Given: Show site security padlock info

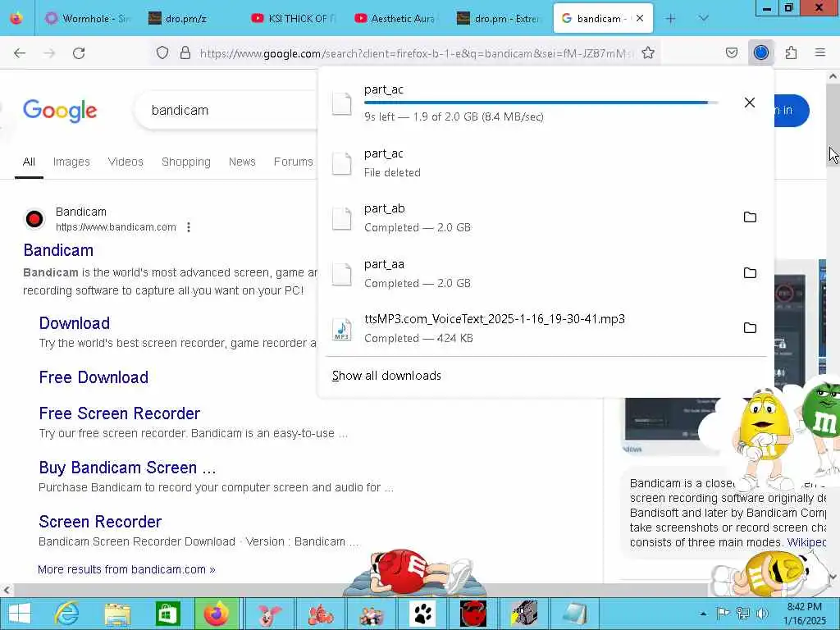Looking at the screenshot, I should click(185, 53).
